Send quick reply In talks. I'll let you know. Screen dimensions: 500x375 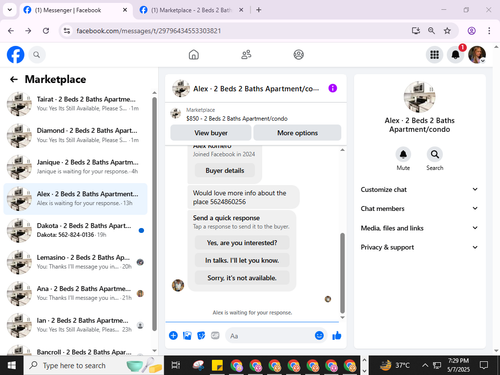pos(242,260)
